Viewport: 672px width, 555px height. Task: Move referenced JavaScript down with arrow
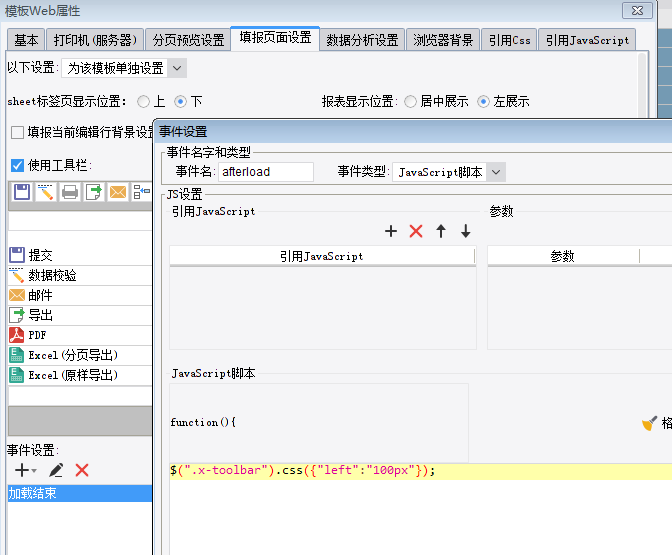point(465,231)
